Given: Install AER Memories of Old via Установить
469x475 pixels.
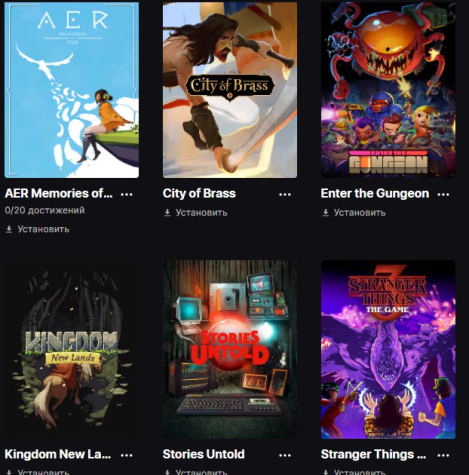Looking at the screenshot, I should (x=43, y=229).
